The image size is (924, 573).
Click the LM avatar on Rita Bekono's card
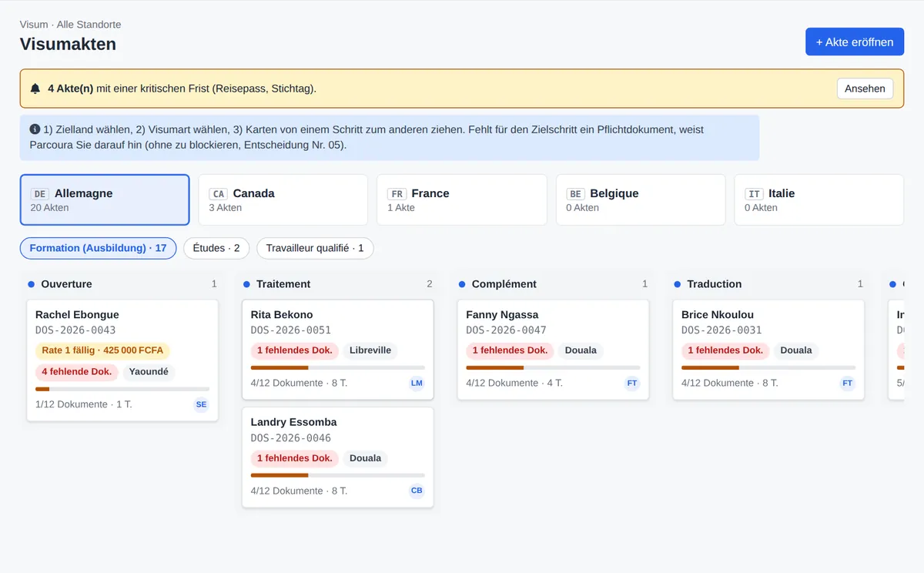pyautogui.click(x=417, y=383)
